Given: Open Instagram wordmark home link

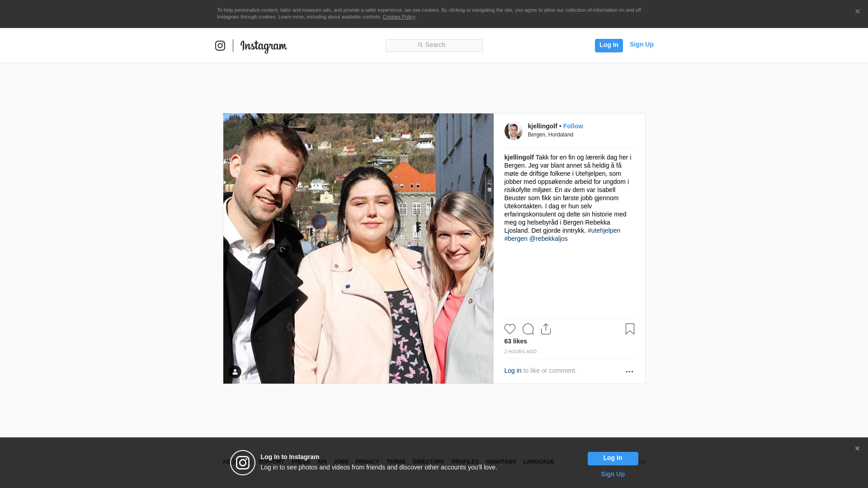Looking at the screenshot, I should coord(264,47).
